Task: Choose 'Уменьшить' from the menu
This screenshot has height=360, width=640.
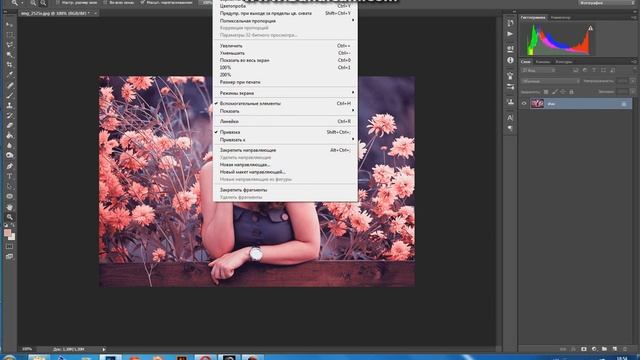Action: point(285,53)
